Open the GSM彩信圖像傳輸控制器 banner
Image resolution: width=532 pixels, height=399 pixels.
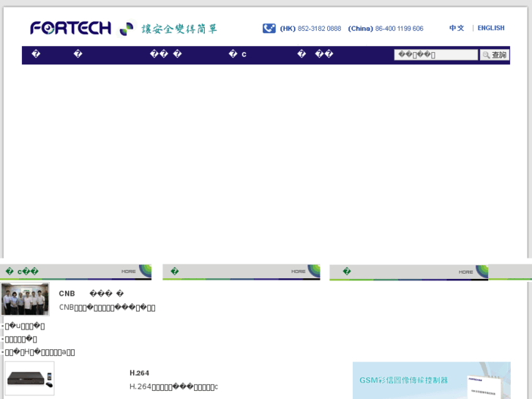tap(432, 380)
